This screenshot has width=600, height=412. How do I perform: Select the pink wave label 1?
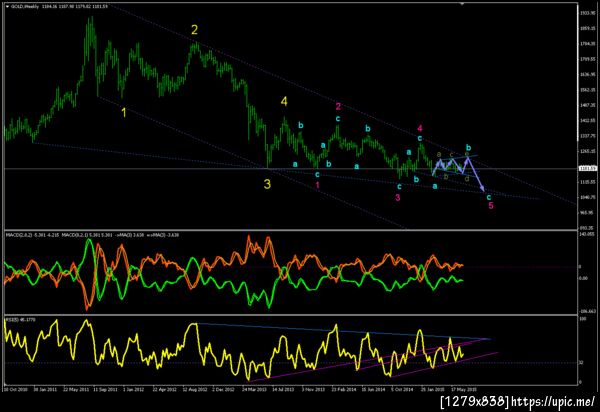click(x=317, y=185)
